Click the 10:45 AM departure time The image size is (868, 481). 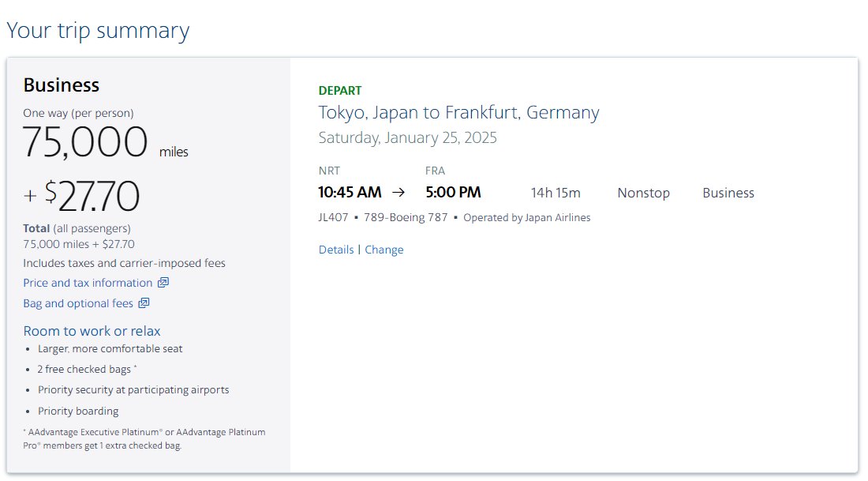point(350,192)
